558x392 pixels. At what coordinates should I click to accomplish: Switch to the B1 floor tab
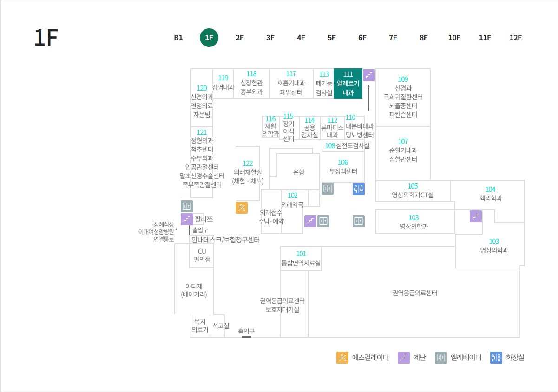pyautogui.click(x=177, y=38)
